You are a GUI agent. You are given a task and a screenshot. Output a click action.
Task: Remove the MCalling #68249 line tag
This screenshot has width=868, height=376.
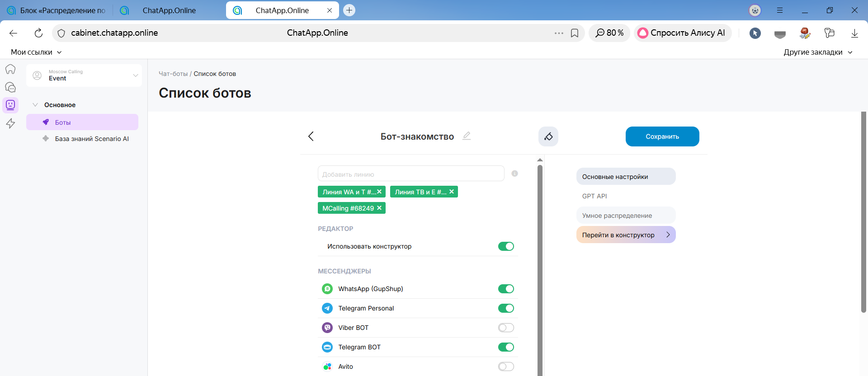coord(379,208)
